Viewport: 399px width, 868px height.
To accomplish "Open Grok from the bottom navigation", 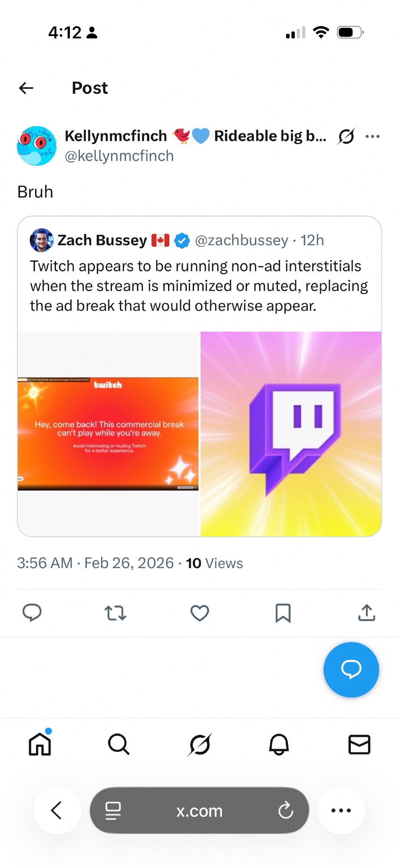I will coord(200,744).
